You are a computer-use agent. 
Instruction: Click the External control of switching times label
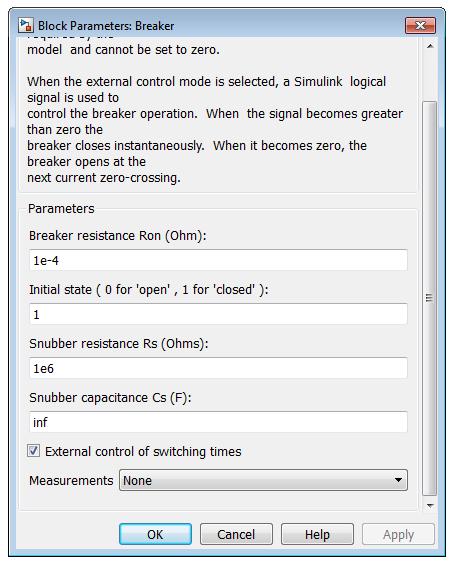click(x=143, y=452)
